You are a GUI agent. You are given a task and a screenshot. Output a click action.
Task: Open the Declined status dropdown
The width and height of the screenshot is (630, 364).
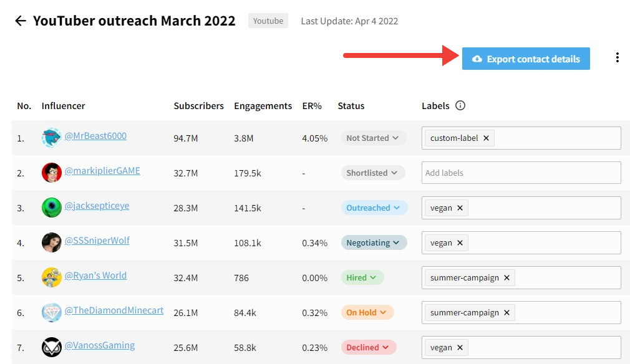click(x=369, y=348)
